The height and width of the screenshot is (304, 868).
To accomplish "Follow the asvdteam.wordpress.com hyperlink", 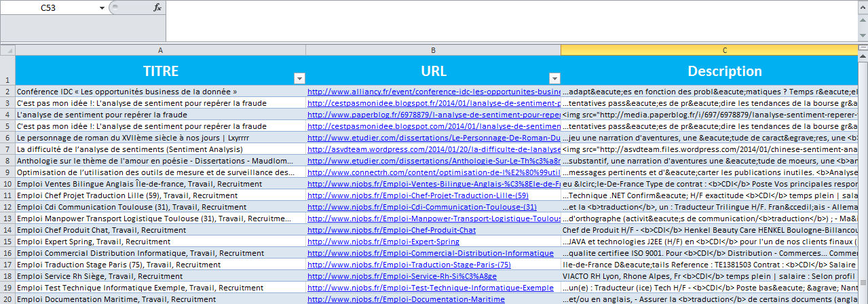I will [434, 149].
